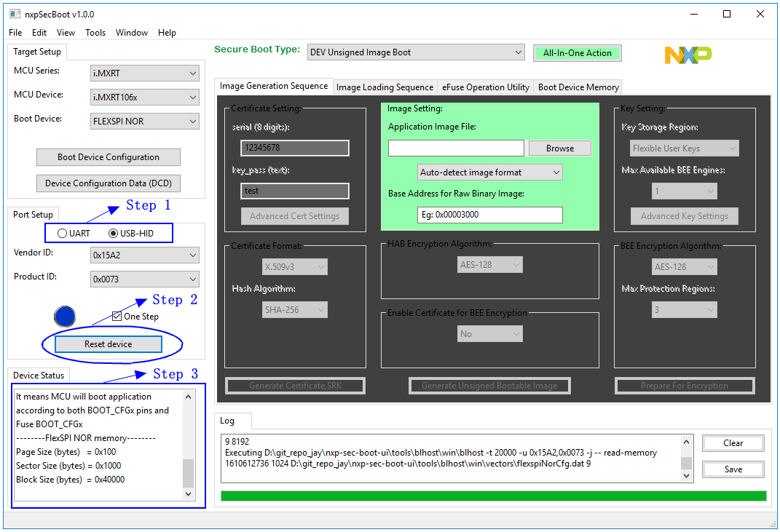Click the blue connection status indicator

pos(65,317)
